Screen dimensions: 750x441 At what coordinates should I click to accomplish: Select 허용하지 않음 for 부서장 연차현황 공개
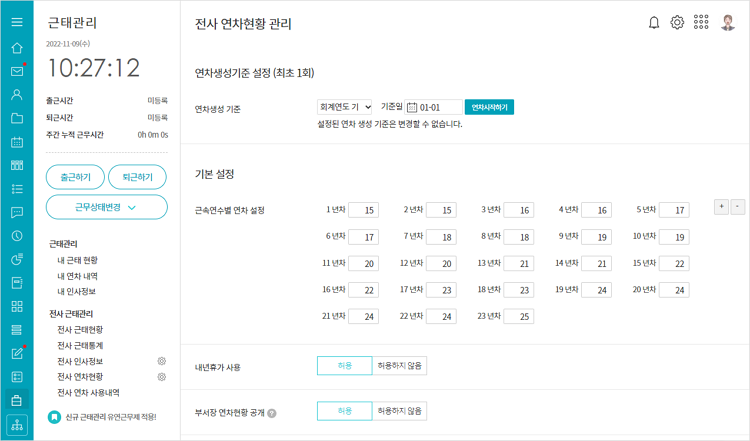pos(400,411)
